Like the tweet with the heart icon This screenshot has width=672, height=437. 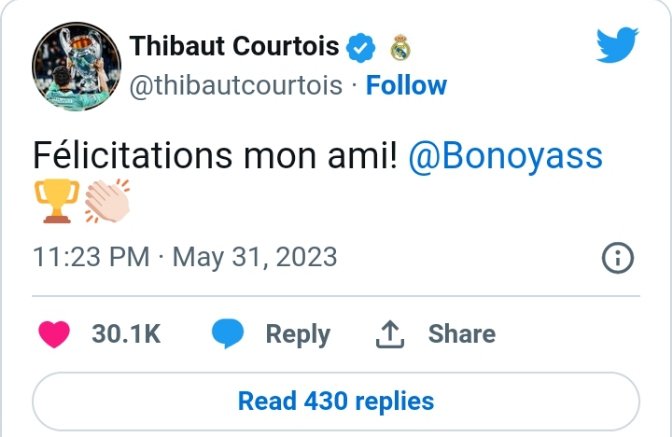[54, 334]
